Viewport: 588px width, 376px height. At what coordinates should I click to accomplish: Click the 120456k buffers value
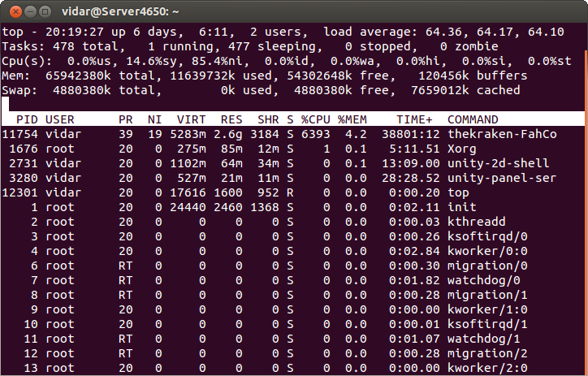443,76
